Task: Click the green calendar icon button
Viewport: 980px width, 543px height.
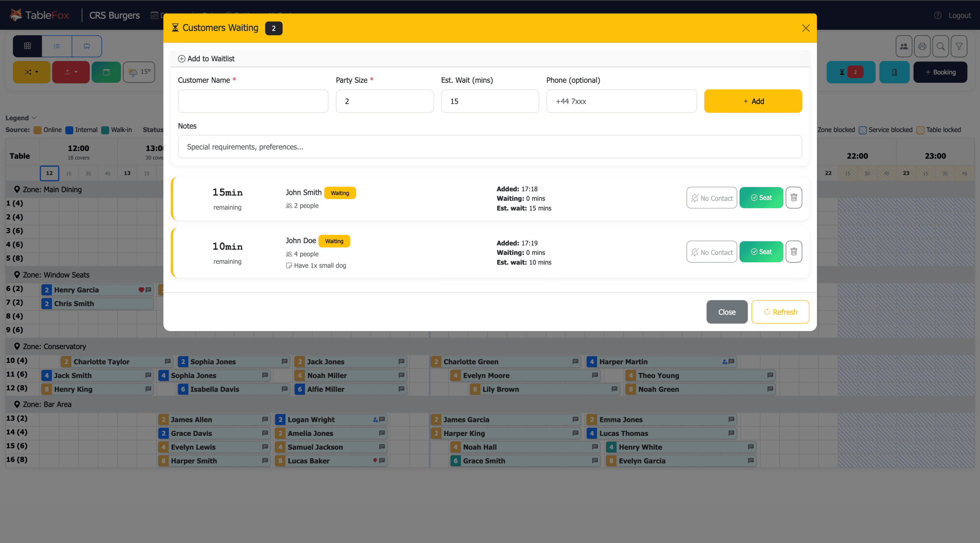Action: click(x=106, y=72)
